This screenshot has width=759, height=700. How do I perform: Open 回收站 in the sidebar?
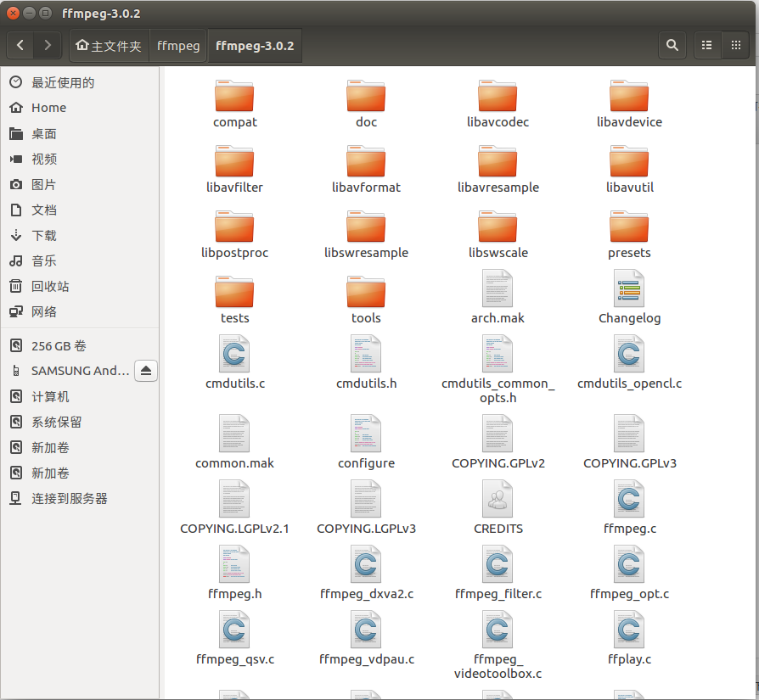pyautogui.click(x=80, y=287)
